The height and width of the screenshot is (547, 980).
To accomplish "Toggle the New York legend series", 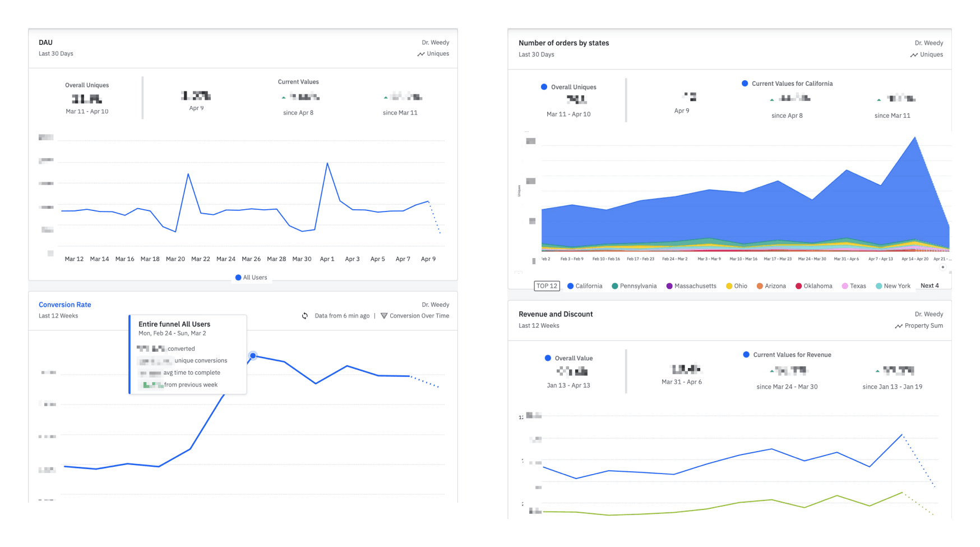I will click(893, 286).
